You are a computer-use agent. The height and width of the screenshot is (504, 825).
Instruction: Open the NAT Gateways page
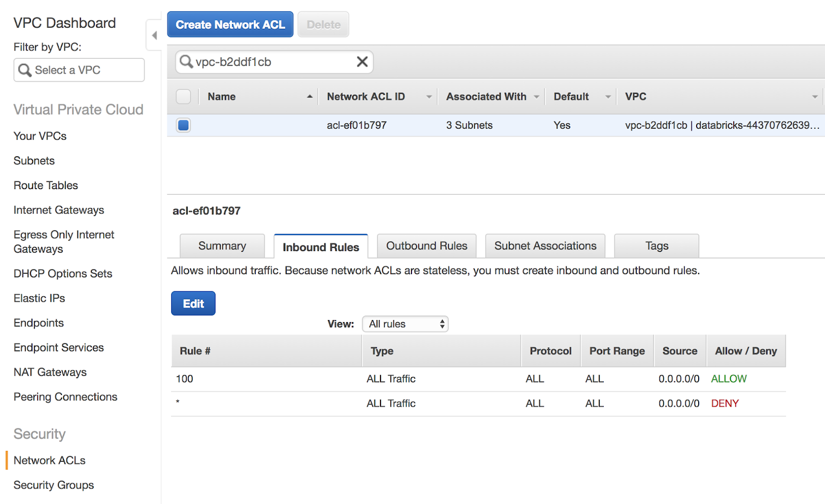click(x=50, y=372)
